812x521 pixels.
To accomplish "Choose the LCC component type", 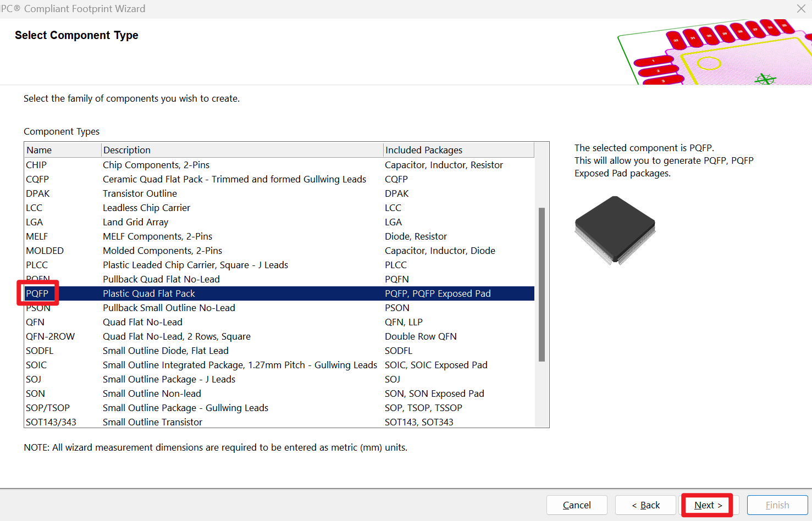I will coord(279,208).
